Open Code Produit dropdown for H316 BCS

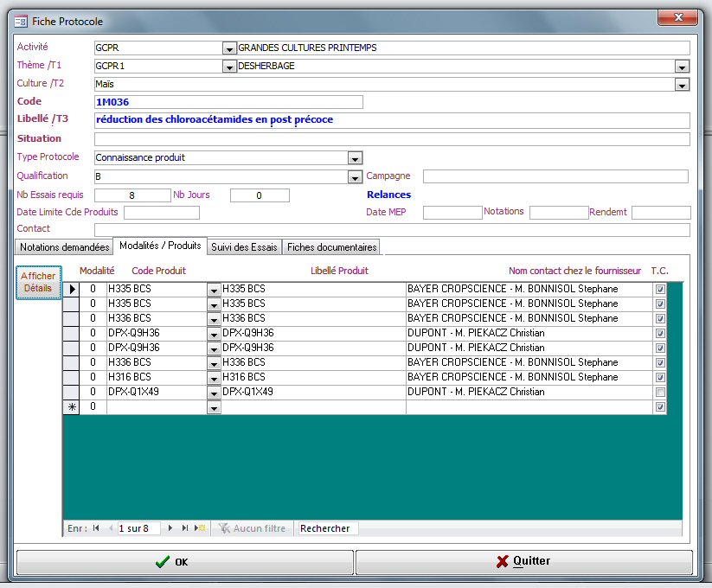click(x=214, y=378)
